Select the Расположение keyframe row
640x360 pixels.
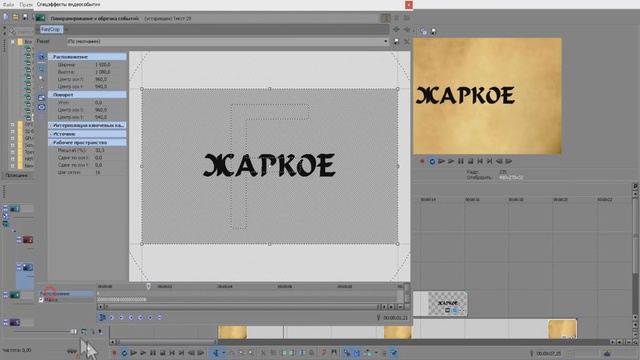[66, 293]
